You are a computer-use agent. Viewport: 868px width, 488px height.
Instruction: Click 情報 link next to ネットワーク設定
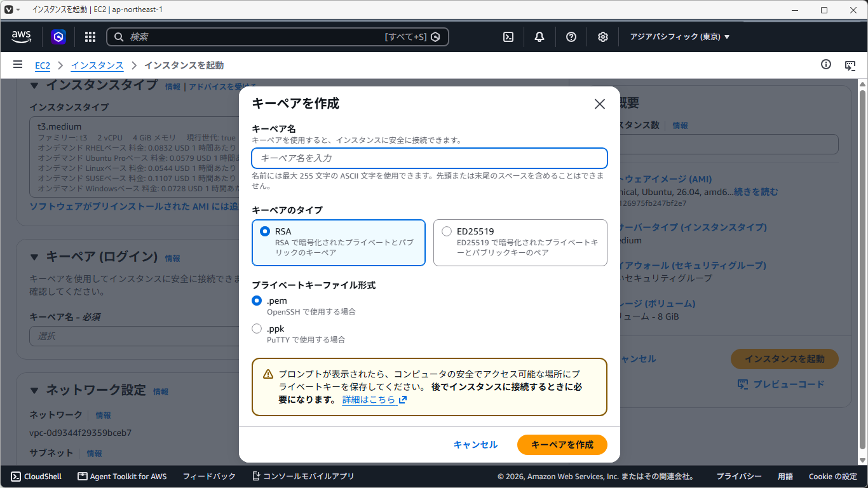click(x=161, y=392)
